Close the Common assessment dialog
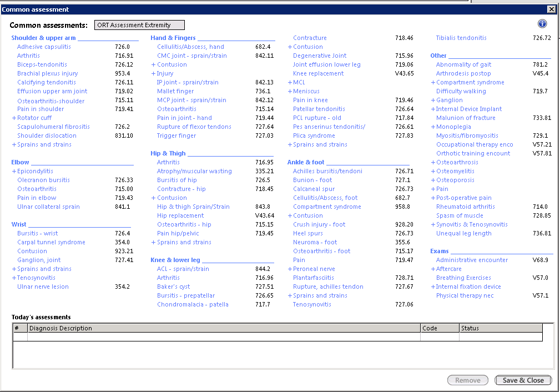Viewport: 560px width, 392px height. 552,9
